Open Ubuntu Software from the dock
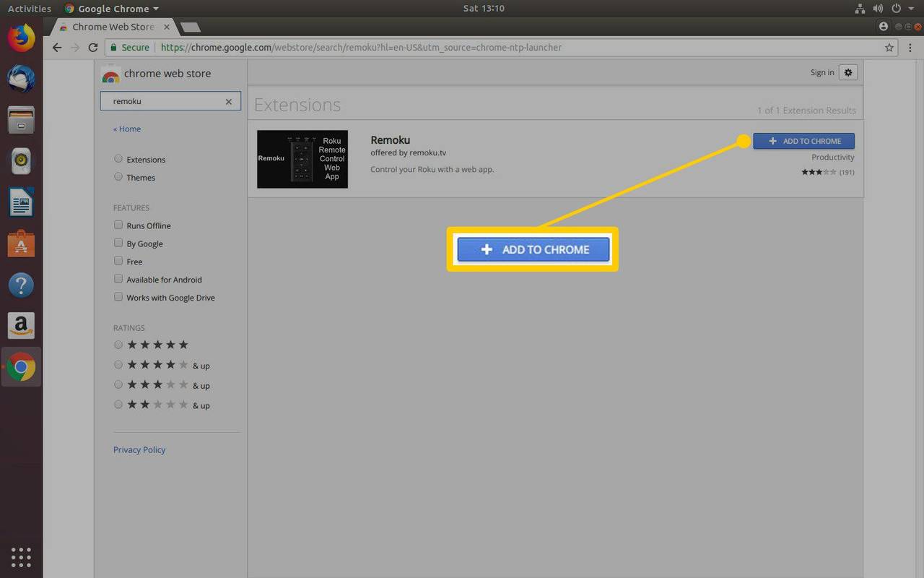This screenshot has width=924, height=578. [x=21, y=243]
